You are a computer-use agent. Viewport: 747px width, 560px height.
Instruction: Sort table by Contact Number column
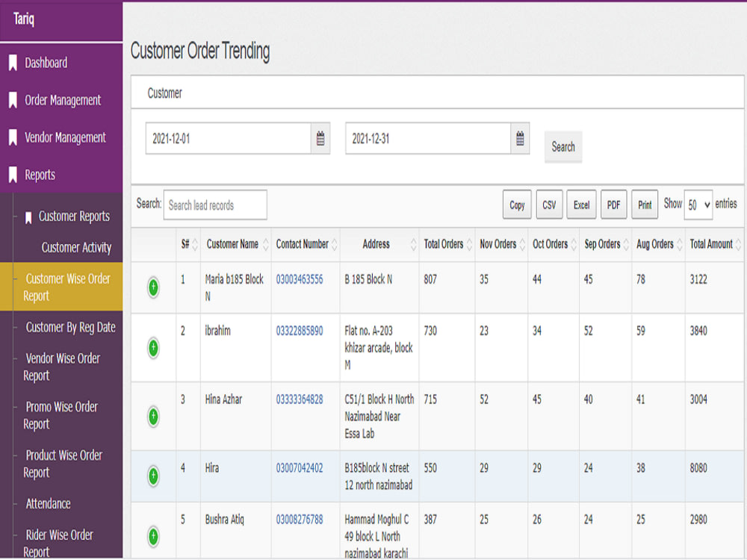[306, 244]
